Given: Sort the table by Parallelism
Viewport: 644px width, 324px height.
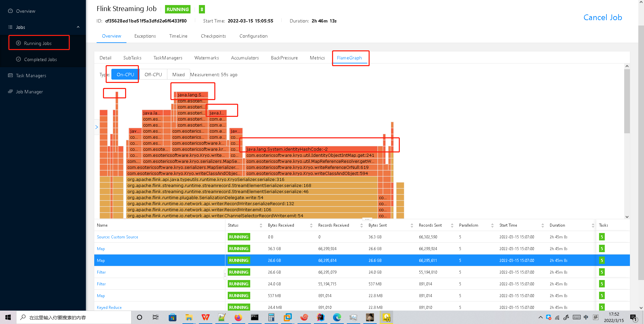Looking at the screenshot, I should [x=492, y=225].
